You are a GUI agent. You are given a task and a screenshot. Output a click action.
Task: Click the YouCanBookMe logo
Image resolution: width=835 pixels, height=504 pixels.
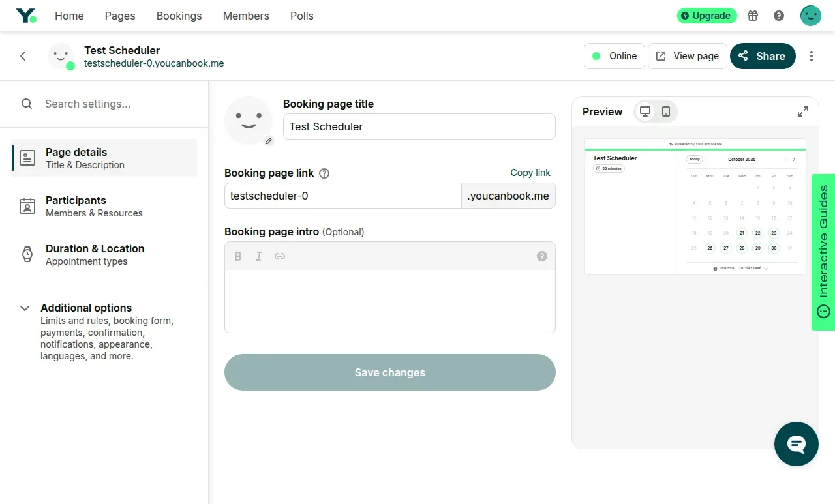(x=26, y=16)
